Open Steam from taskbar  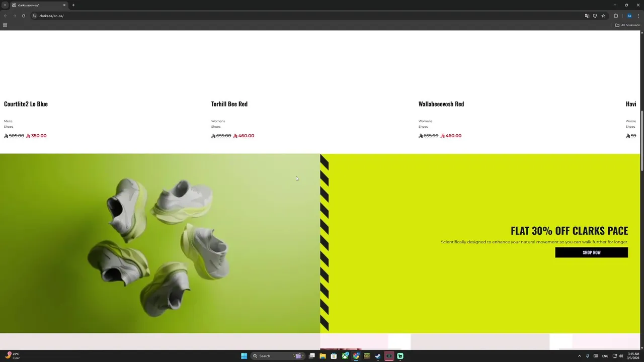378,356
